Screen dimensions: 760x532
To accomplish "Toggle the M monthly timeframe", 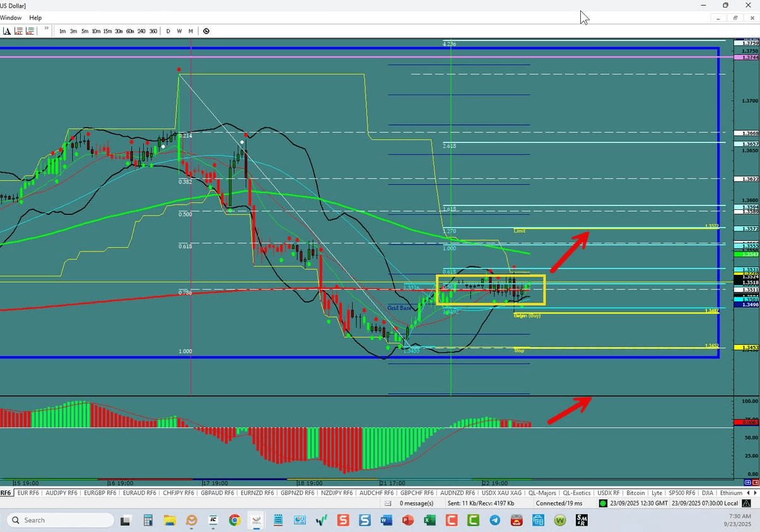I will [x=190, y=31].
